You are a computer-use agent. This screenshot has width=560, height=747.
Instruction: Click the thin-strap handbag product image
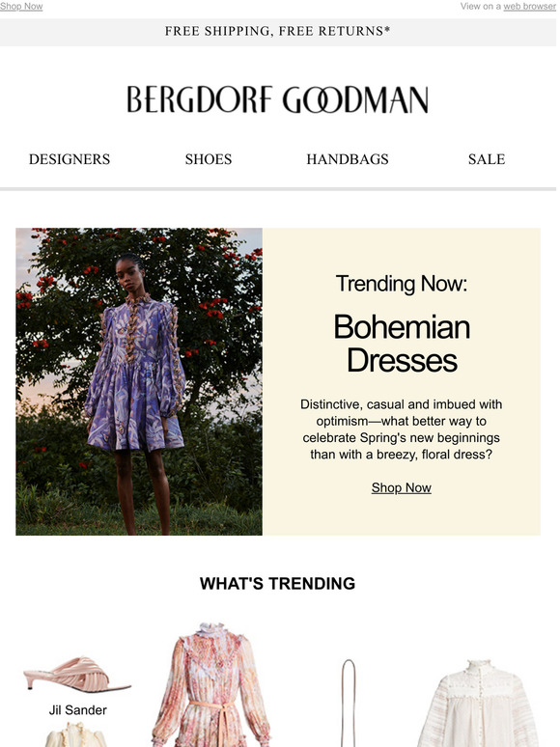349,703
